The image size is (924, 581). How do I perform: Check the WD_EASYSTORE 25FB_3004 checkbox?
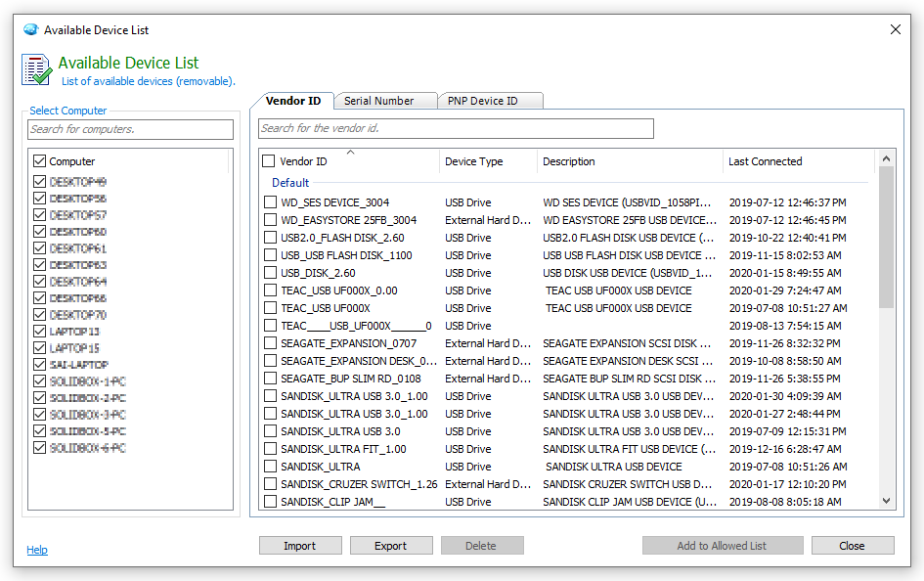coord(271,220)
